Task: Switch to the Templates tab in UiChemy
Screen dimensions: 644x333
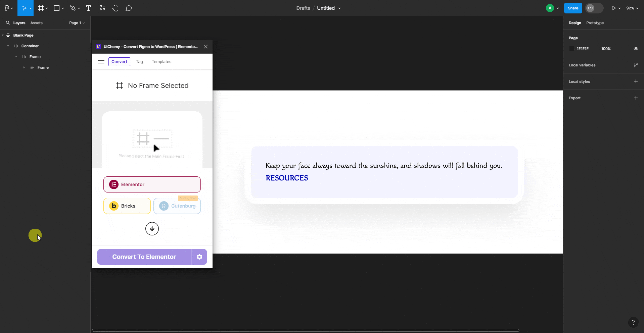Action: [x=162, y=61]
